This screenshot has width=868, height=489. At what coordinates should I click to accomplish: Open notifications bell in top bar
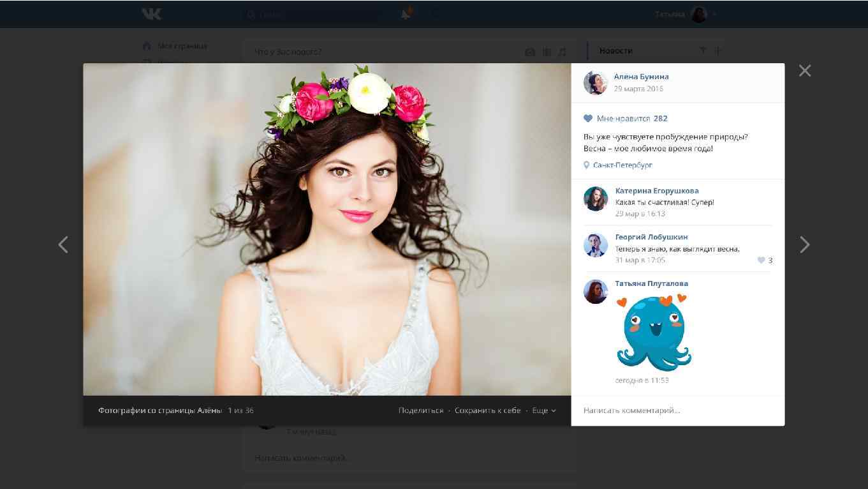(406, 14)
